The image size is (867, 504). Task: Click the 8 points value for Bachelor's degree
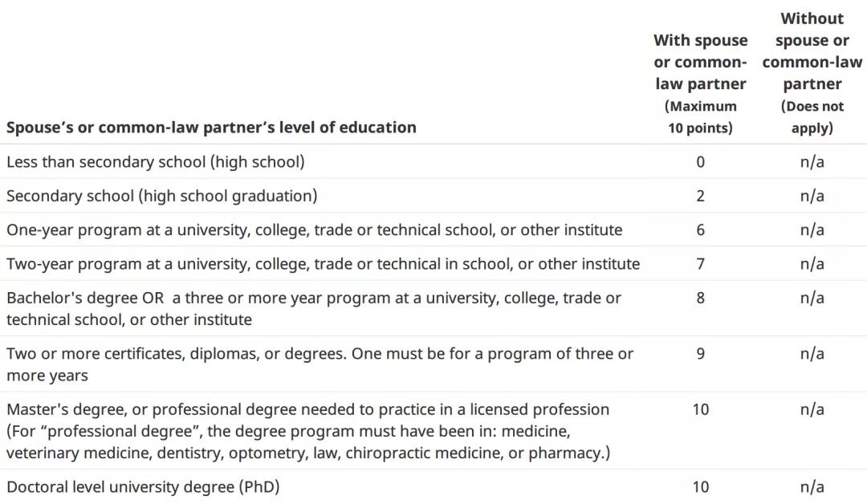(x=700, y=298)
